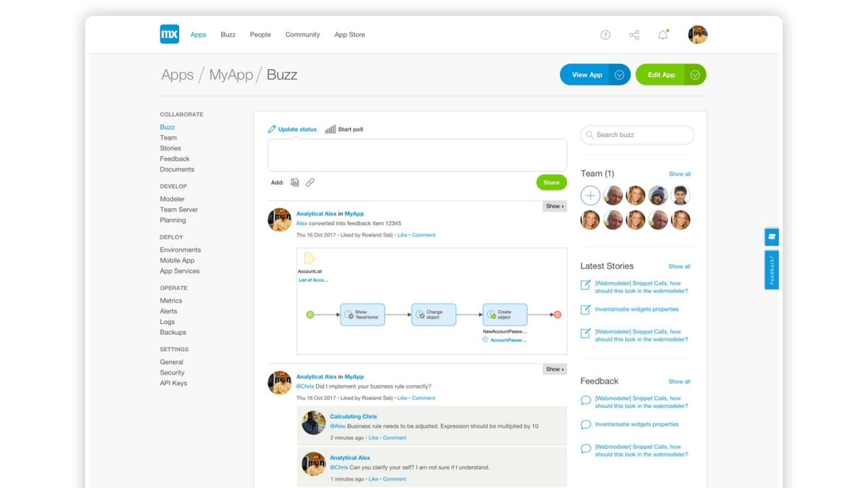The image size is (868, 488).
Task: Expand the first Analytical Alex post with Show
Action: (x=554, y=206)
